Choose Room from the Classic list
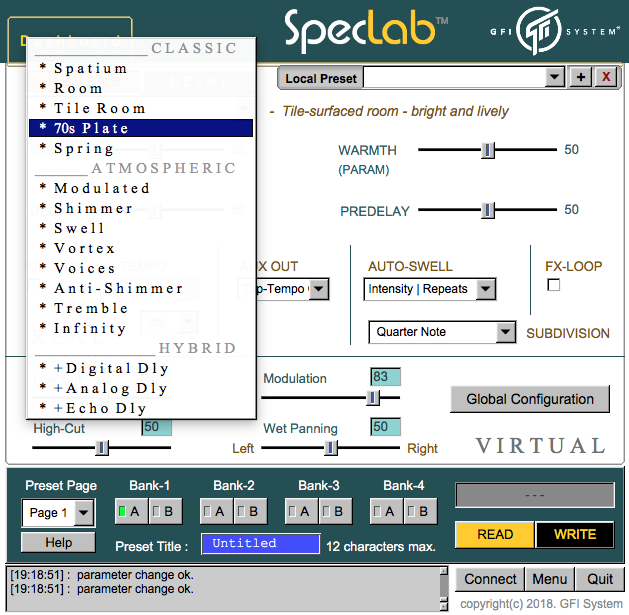Viewport: 629px width, 615px height. 141,88
